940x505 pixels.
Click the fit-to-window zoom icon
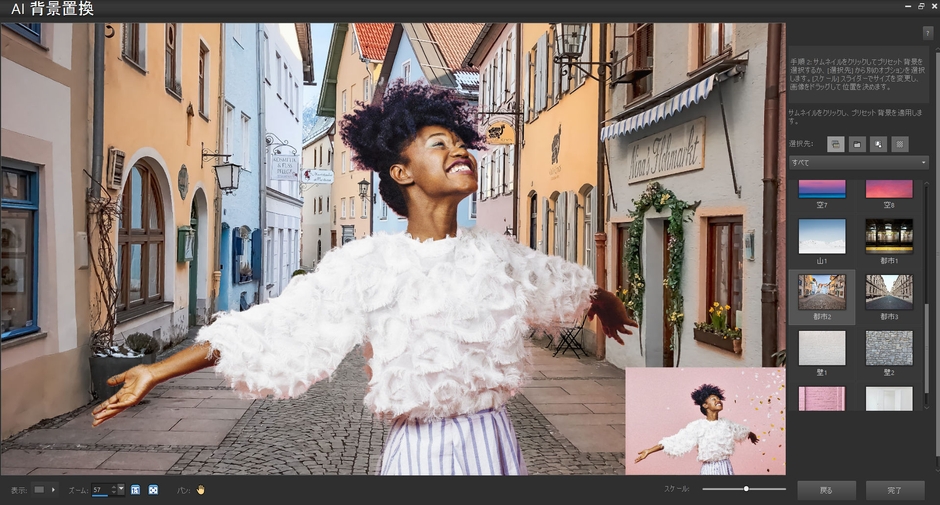pyautogui.click(x=153, y=490)
